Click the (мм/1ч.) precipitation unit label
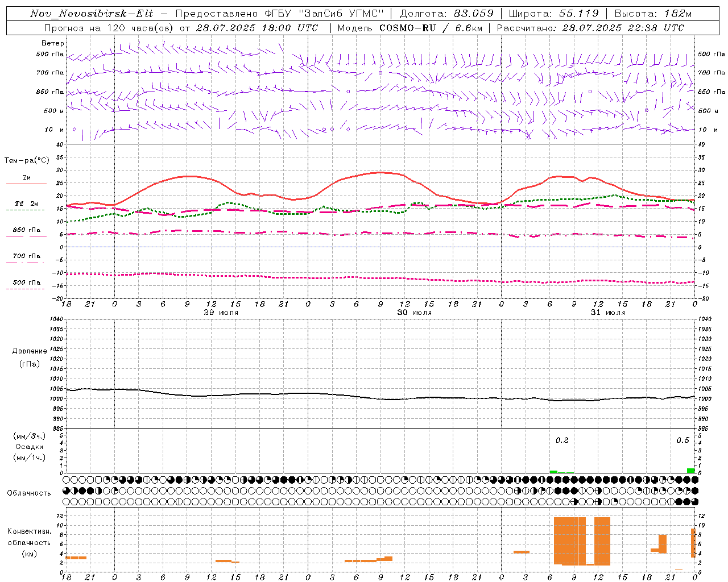 30,458
